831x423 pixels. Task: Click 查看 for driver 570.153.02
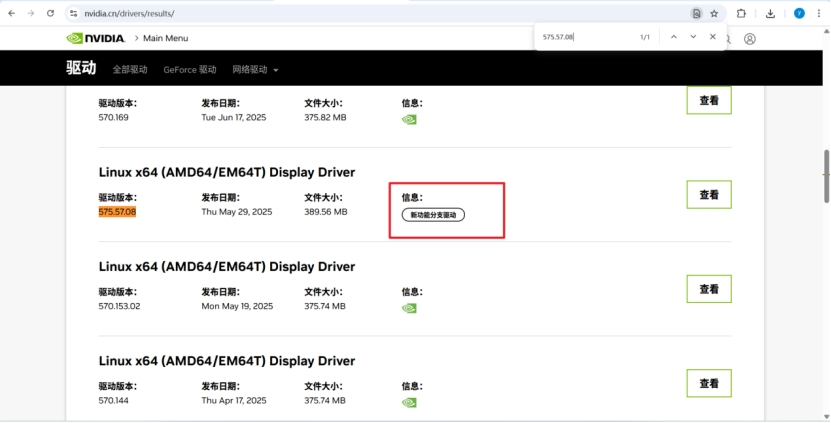[709, 289]
